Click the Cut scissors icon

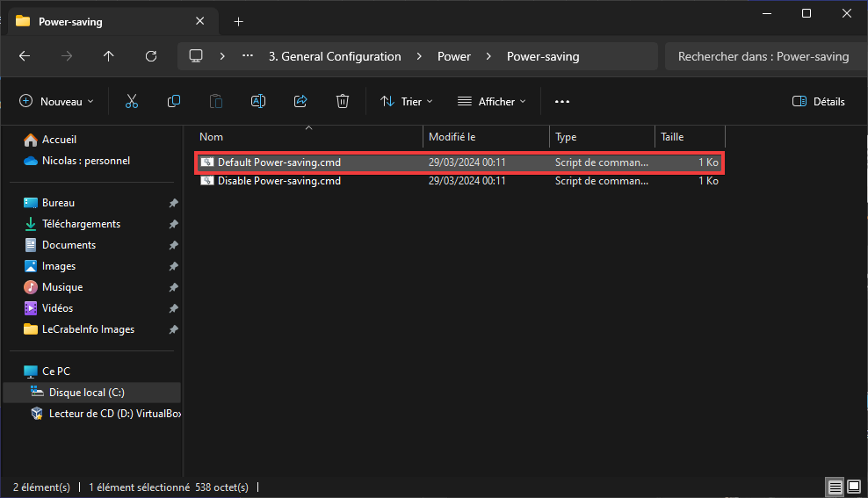point(131,101)
